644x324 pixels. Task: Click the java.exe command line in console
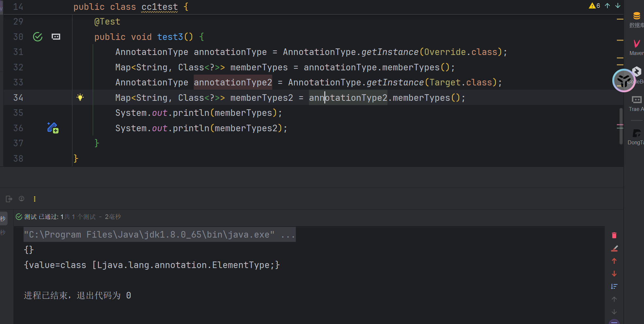point(159,235)
